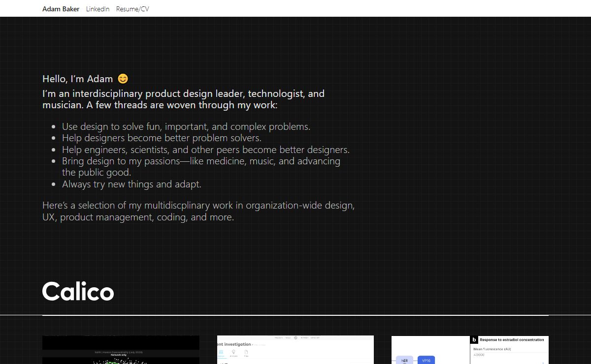
Task: Open the LinkedIn link in navigation
Action: [x=98, y=9]
